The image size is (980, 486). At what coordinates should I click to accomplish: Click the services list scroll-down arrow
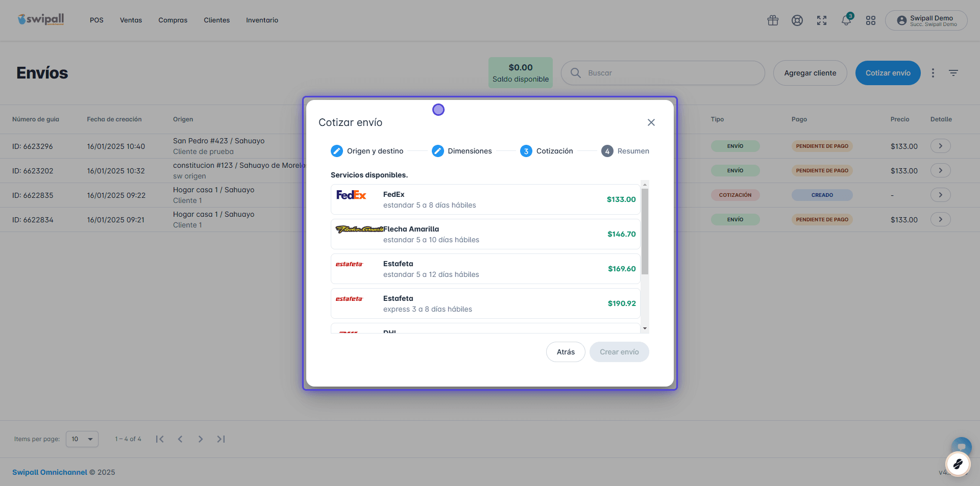tap(645, 329)
